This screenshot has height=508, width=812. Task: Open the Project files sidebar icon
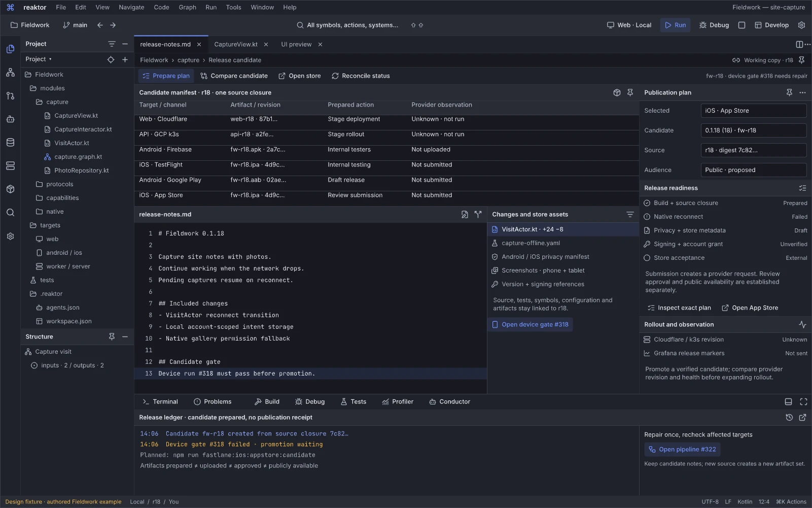(x=10, y=49)
